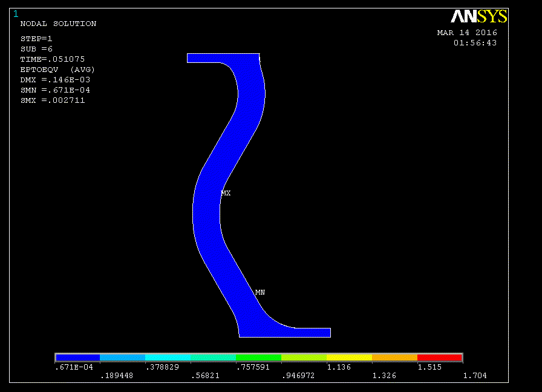Click the top flange of the blue model

pyautogui.click(x=223, y=58)
